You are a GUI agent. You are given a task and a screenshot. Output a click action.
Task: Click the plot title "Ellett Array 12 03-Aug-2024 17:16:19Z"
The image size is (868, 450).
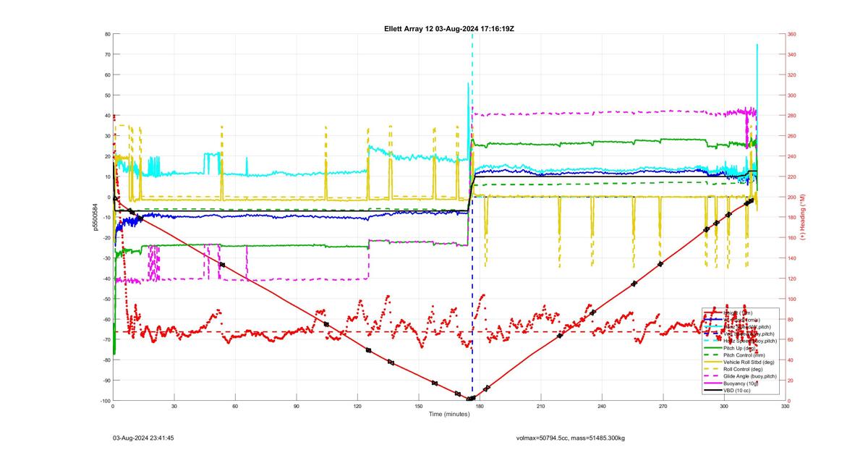pos(448,28)
